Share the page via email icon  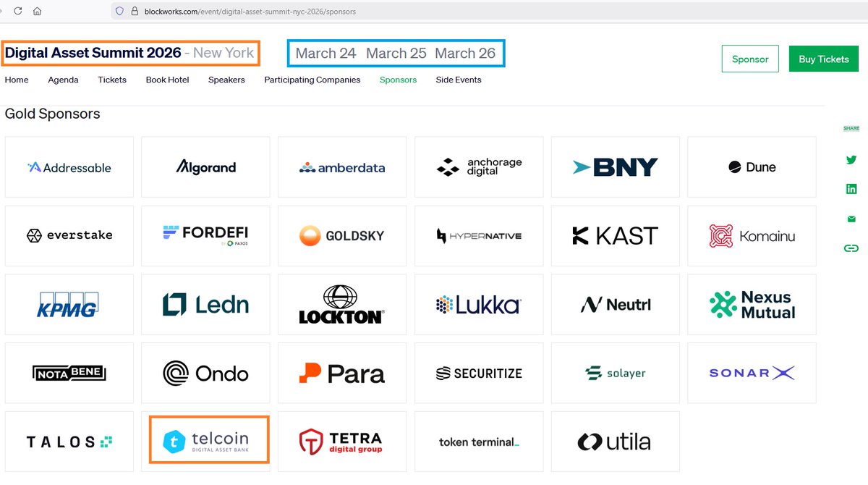click(851, 219)
